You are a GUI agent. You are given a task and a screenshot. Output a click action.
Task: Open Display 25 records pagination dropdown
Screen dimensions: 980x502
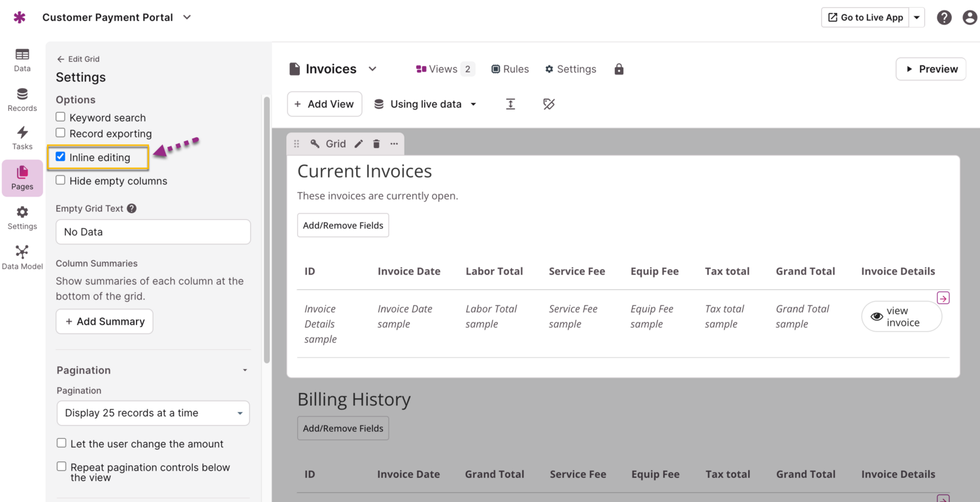[153, 413]
